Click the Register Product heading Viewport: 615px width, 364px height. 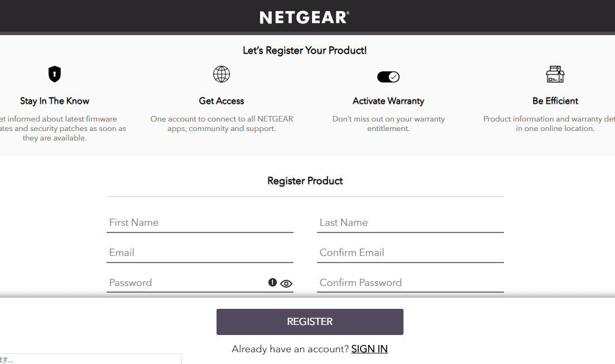[305, 181]
